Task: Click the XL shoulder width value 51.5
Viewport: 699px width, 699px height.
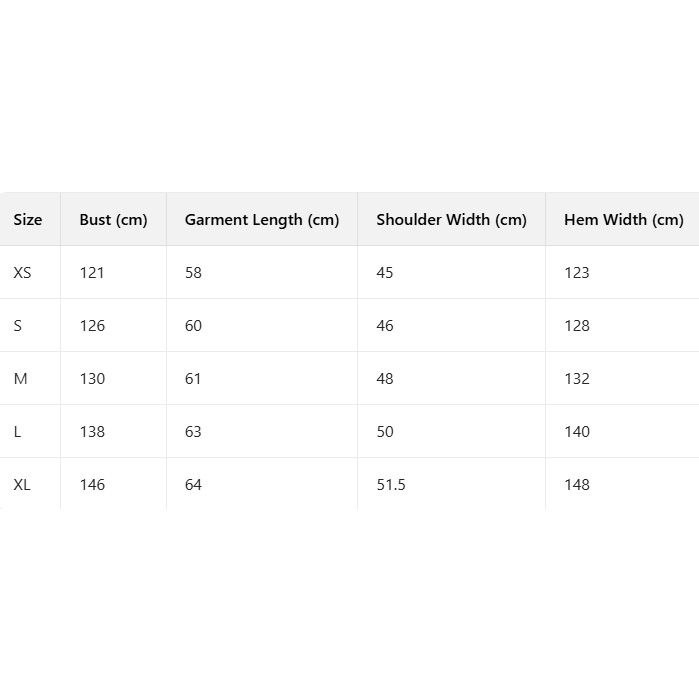Action: [391, 485]
